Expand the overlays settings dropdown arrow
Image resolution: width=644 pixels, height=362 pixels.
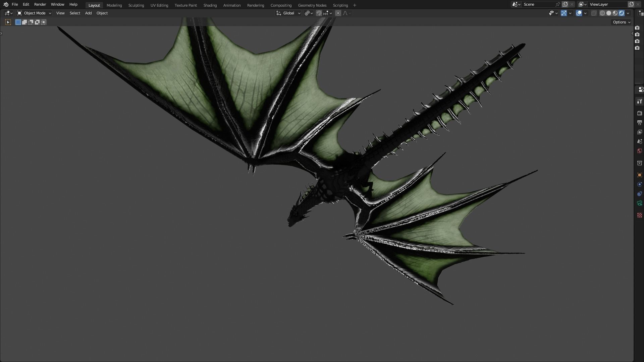[x=585, y=13]
